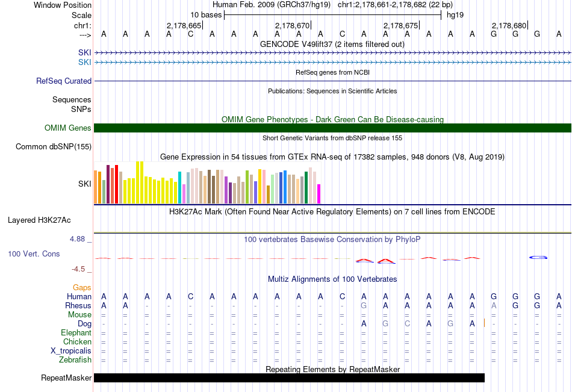Click the Sequences publications track label
The height and width of the screenshot is (392, 572).
point(72,99)
